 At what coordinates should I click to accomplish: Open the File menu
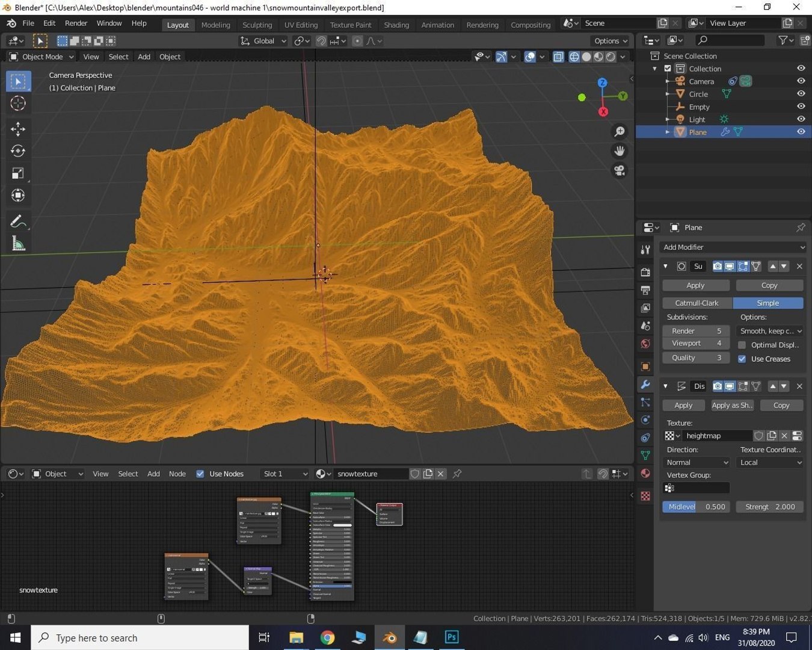click(x=28, y=23)
